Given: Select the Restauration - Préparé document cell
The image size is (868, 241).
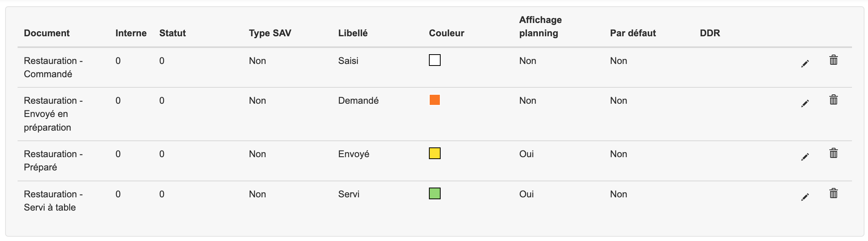Looking at the screenshot, I should [53, 161].
